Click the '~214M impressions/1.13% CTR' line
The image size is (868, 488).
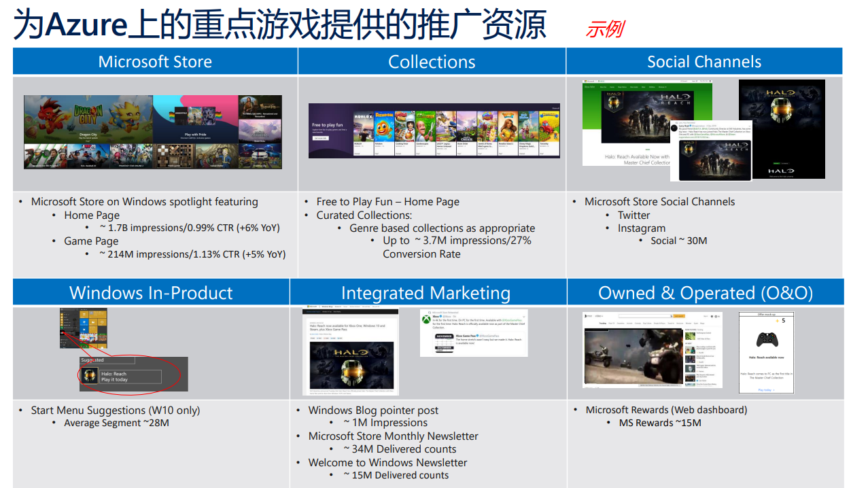click(x=192, y=254)
